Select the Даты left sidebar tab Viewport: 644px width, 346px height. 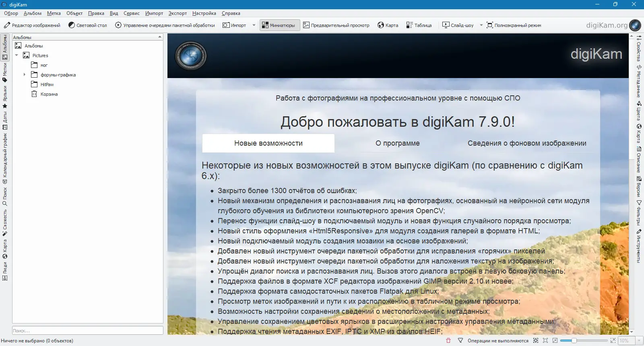click(x=5, y=121)
